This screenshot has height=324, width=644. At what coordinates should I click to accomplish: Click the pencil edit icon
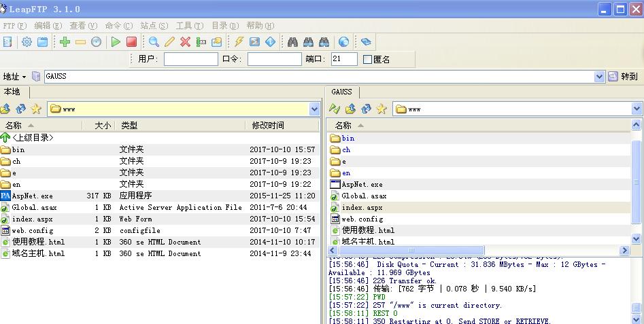(x=169, y=42)
